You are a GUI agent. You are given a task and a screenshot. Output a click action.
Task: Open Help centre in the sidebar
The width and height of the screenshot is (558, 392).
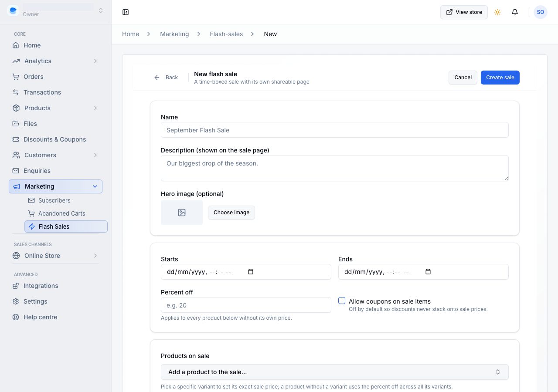56,317
